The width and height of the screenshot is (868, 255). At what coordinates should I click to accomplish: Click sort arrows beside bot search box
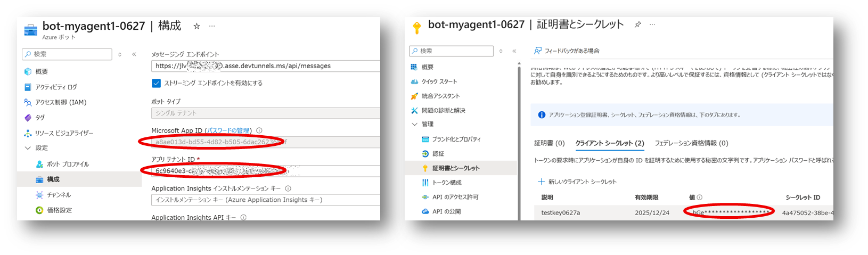[120, 54]
